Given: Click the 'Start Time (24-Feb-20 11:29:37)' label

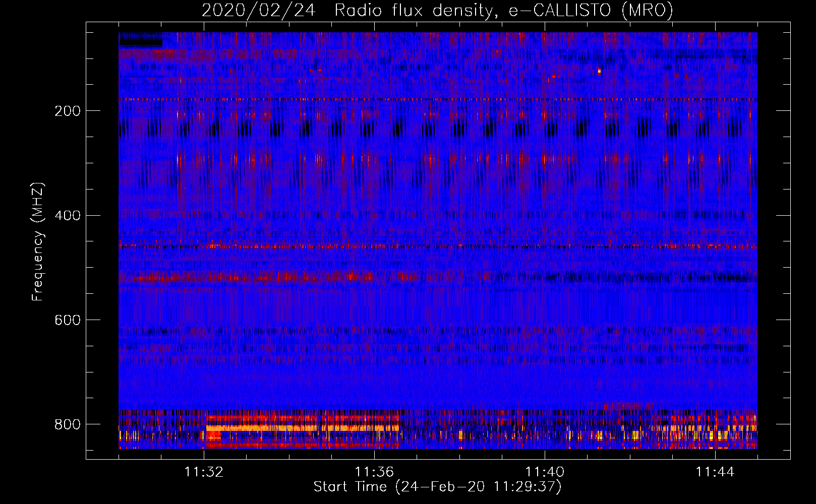Looking at the screenshot, I should 437,487.
